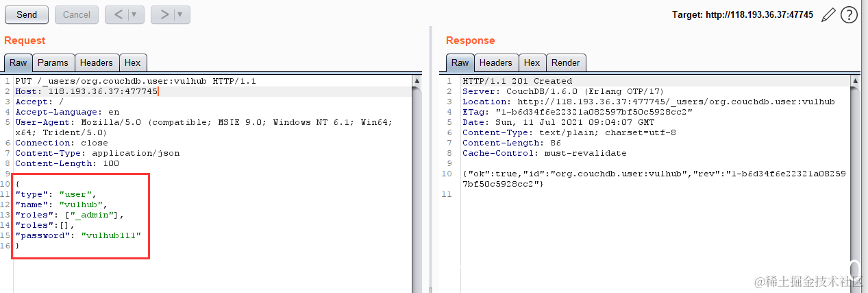Screen dimensions: 868x293
Task: Select the Raw tab in Response pane
Action: tap(460, 62)
